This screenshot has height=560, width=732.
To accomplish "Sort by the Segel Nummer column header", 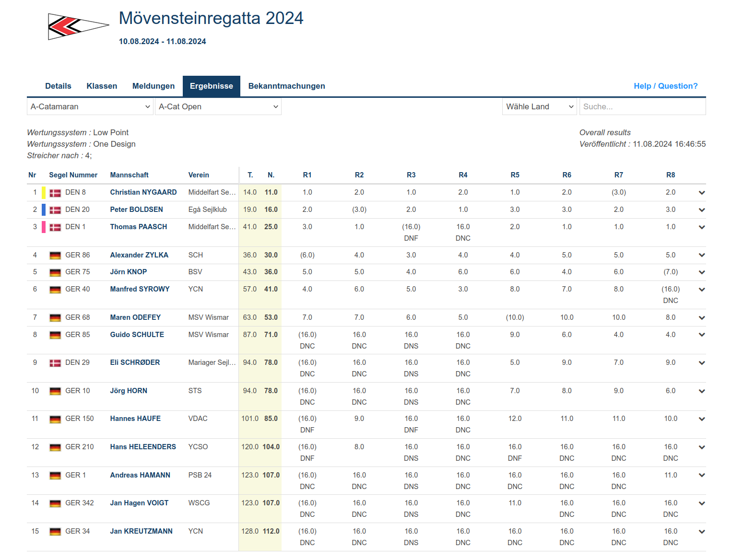I will click(73, 175).
